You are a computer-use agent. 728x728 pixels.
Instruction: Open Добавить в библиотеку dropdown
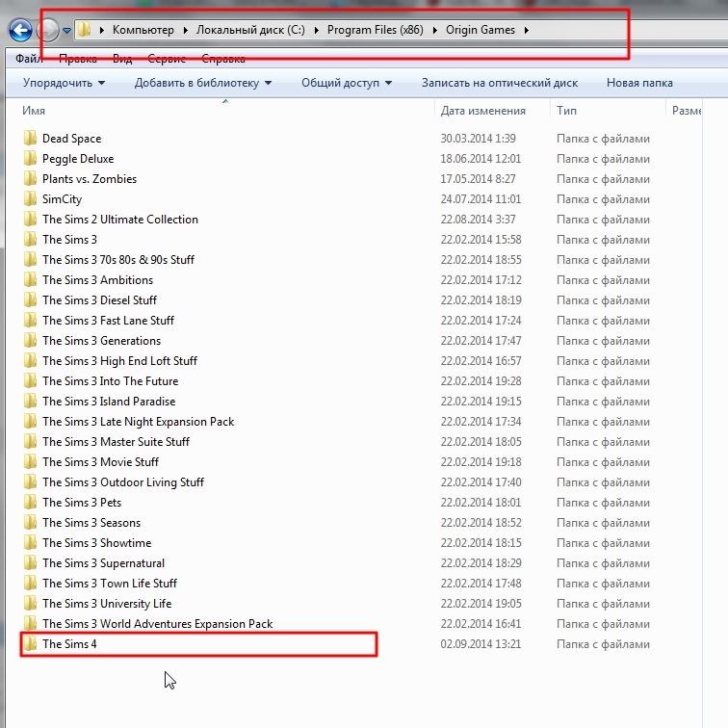(203, 83)
